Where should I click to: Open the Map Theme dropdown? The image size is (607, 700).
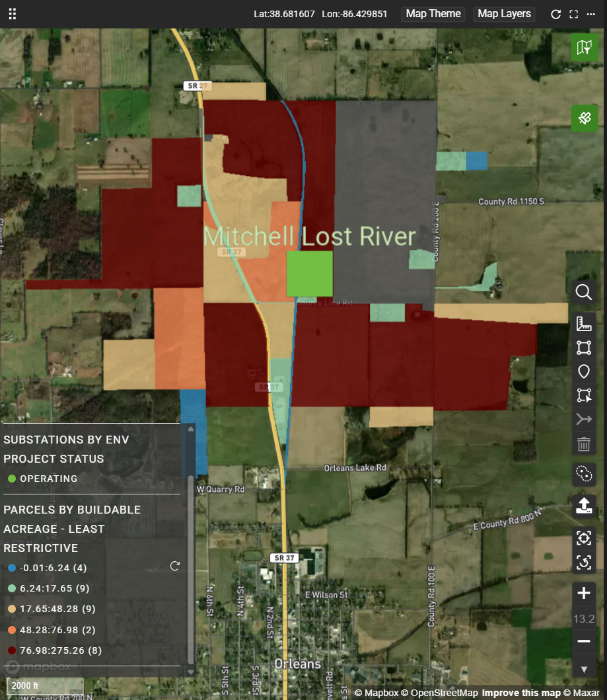433,14
